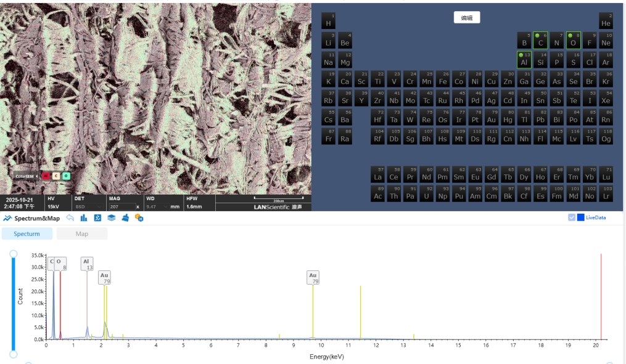Open the stacked layers tool
Viewport: 626px width, 364px height.
(x=112, y=218)
